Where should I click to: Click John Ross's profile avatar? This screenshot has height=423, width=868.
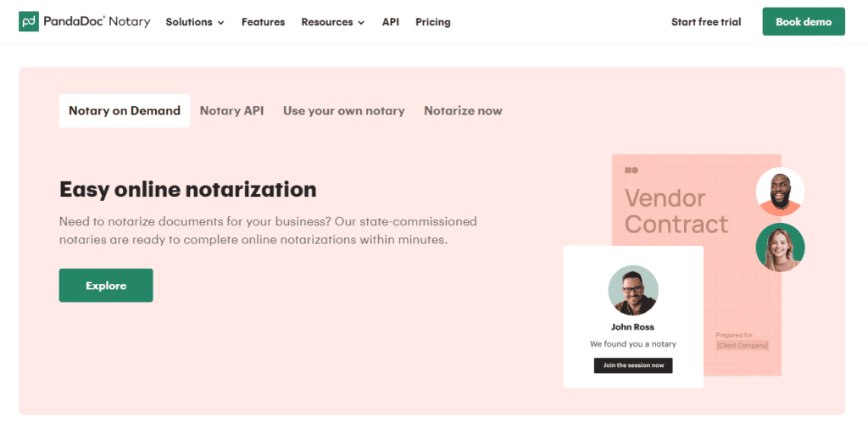tap(632, 291)
